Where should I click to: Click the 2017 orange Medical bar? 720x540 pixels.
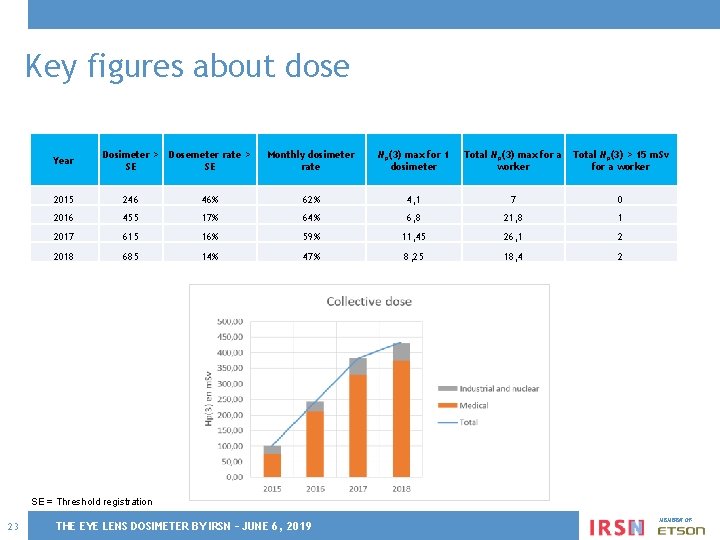pyautogui.click(x=358, y=426)
